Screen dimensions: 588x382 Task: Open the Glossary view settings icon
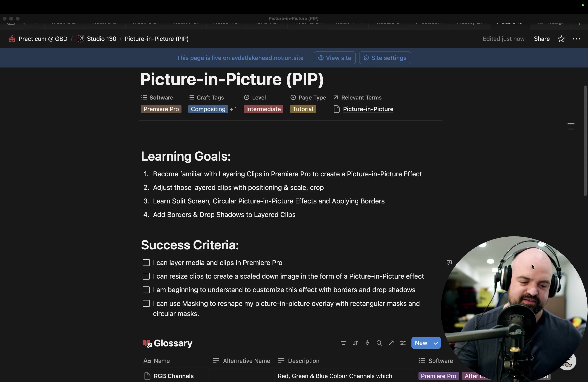coord(403,343)
